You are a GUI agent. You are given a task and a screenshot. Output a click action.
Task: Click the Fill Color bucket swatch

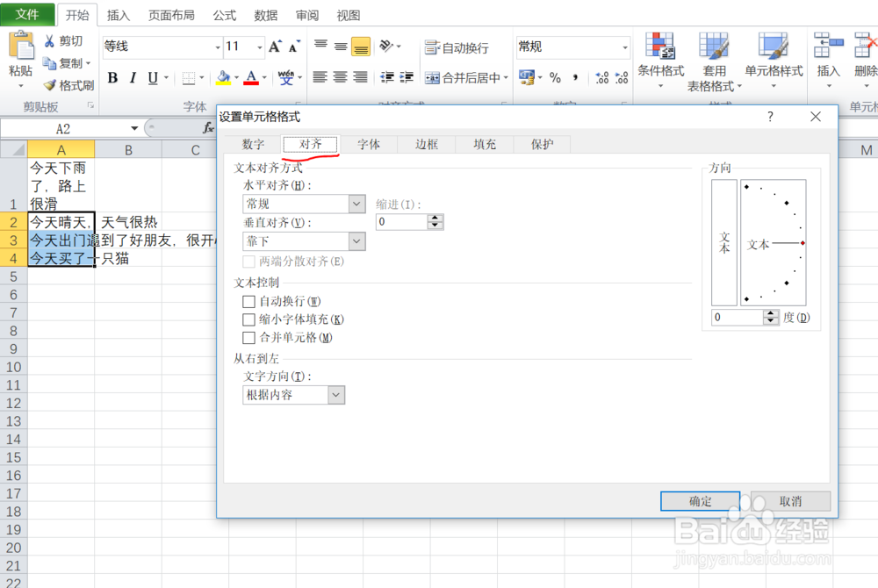pos(223,78)
